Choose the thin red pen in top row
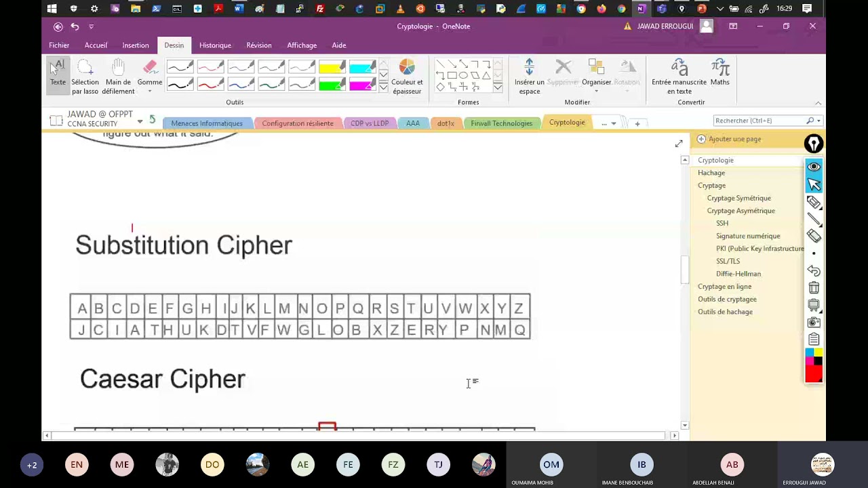Screen dimensions: 868x488 point(210,67)
